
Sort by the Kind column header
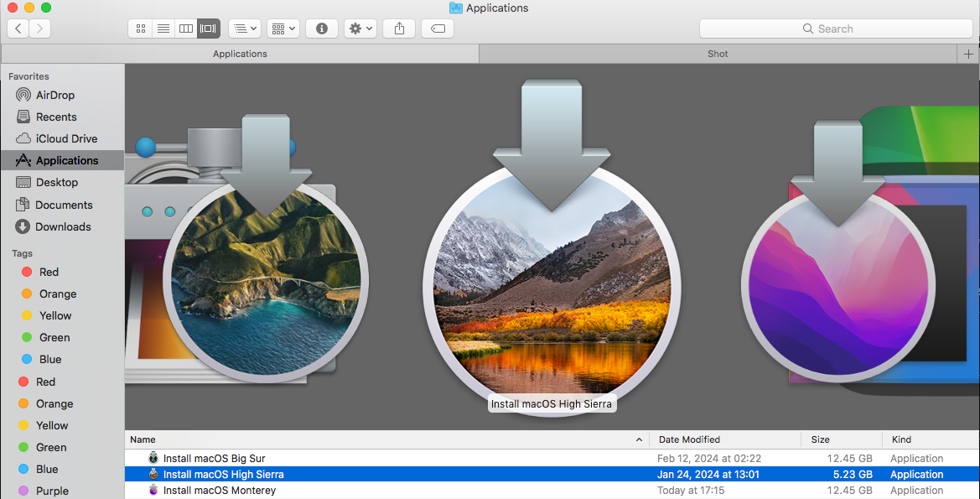tap(931, 439)
